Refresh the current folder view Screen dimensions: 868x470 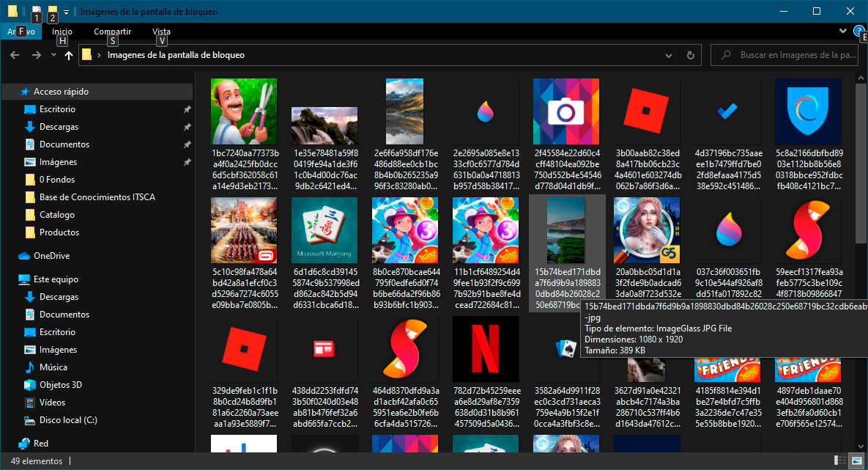pos(690,55)
